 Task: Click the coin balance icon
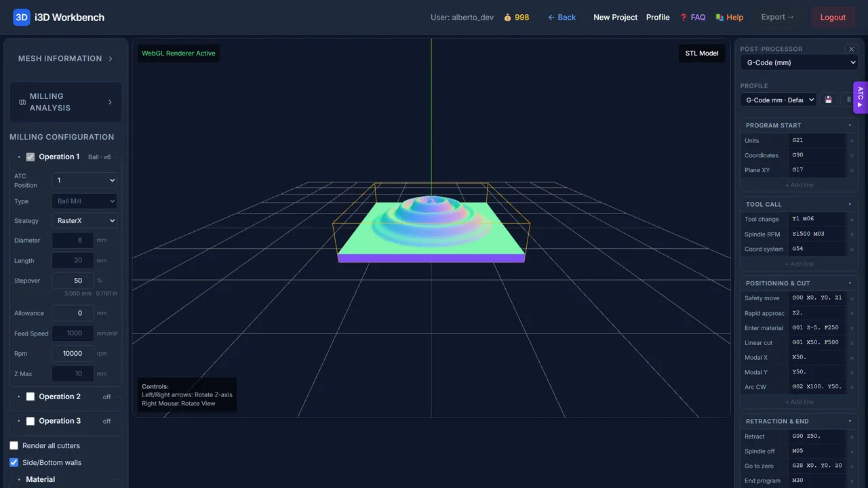point(507,18)
